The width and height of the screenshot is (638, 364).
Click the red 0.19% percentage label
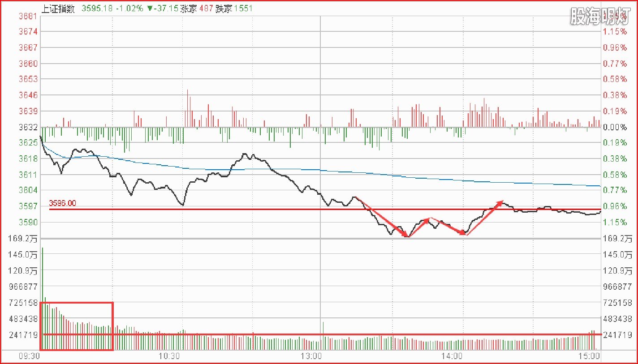(615, 111)
